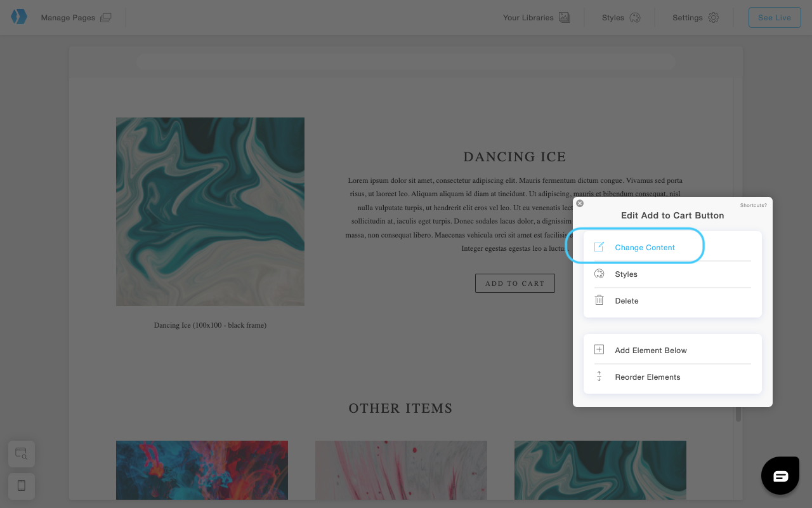Open the Settings gear
The image size is (812, 508).
(713, 18)
